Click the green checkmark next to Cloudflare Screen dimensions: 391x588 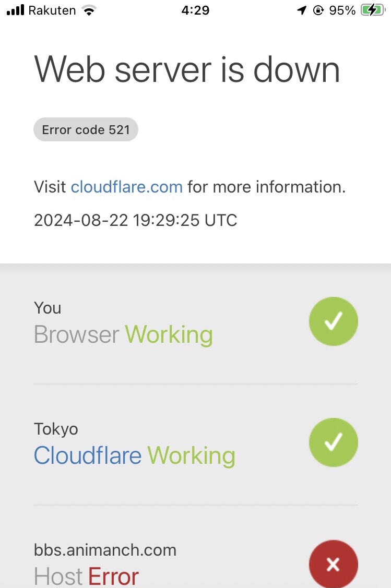(333, 442)
